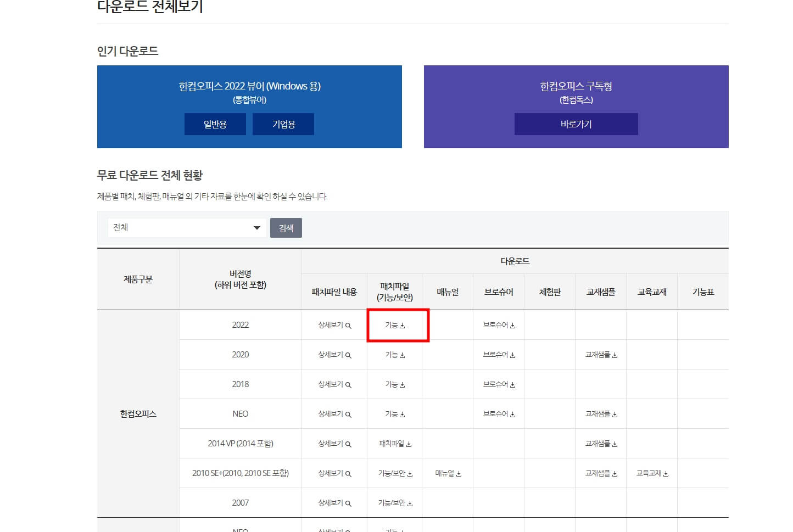The height and width of the screenshot is (532, 793).
Task: Open the 전체 product filter dropdown
Action: (x=187, y=228)
